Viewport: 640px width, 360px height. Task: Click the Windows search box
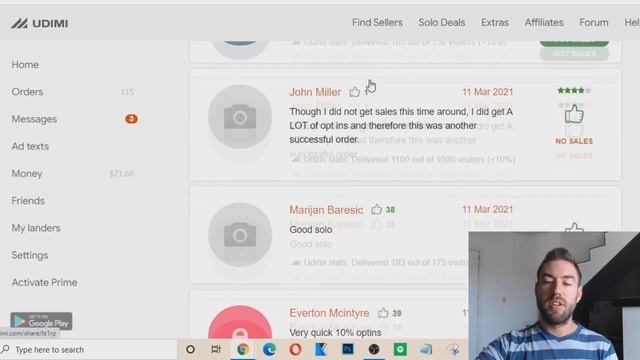point(89,349)
